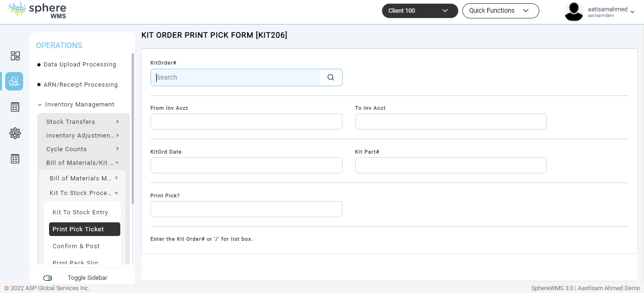This screenshot has width=644, height=293.
Task: Open Data Upload Processing menu item
Action: coord(80,65)
